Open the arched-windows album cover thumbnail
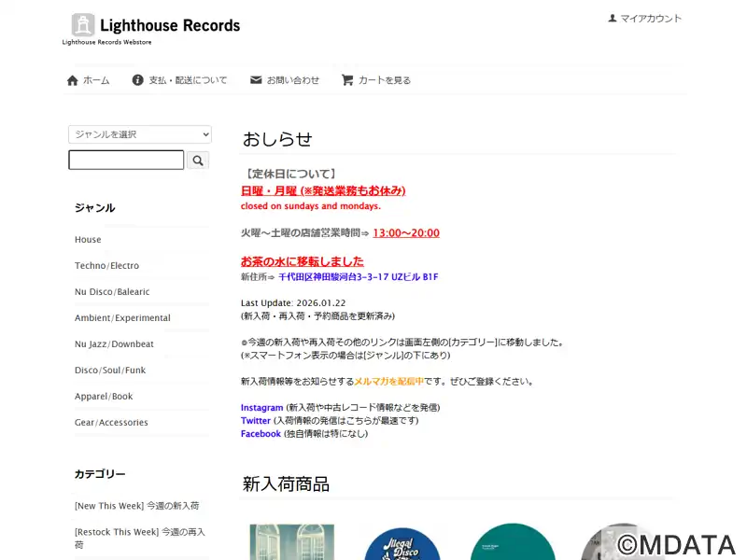747x560 pixels. [292, 542]
